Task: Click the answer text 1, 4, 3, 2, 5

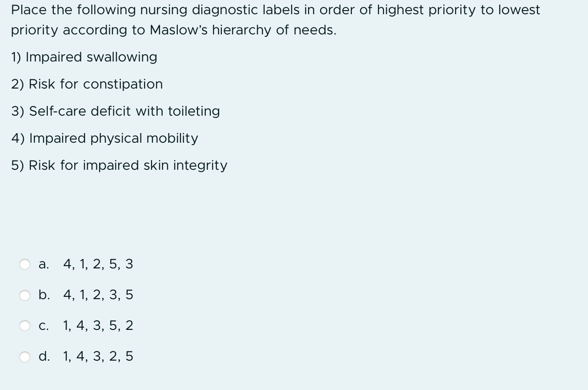Action: coord(98,357)
